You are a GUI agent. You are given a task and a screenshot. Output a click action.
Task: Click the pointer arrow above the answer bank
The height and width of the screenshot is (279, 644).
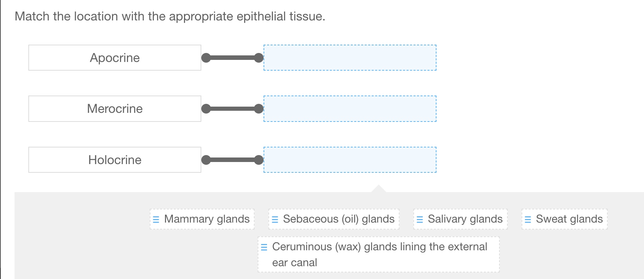point(378,189)
